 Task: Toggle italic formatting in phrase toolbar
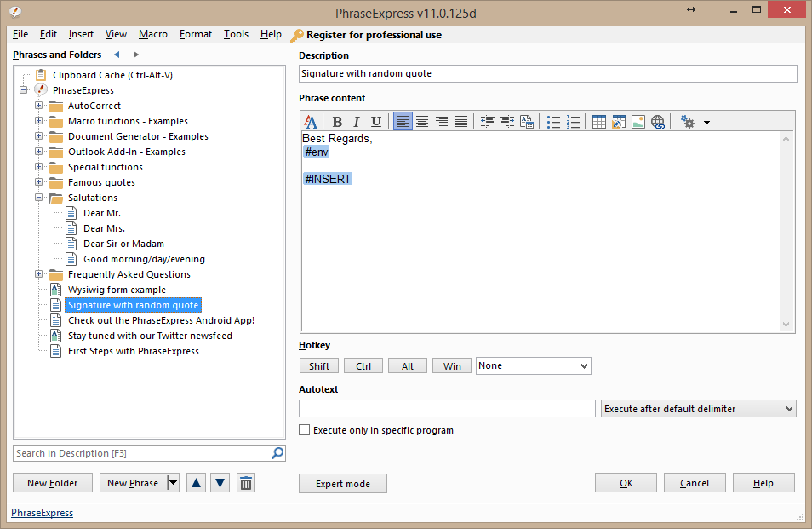coord(357,122)
